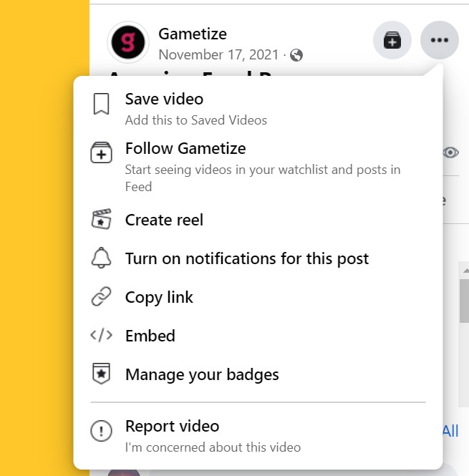Viewport: 469px width, 476px height.
Task: Open Manage your badges
Action: tap(258, 374)
